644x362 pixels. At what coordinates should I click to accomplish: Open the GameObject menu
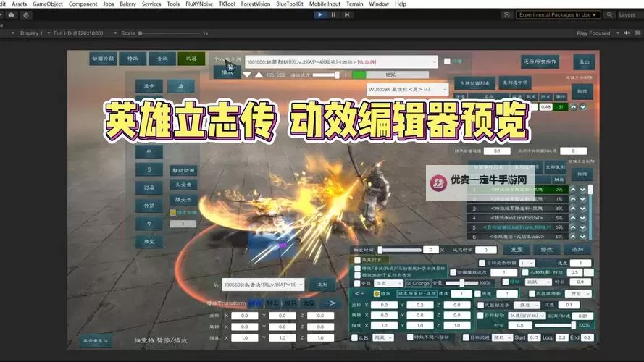[48, 4]
